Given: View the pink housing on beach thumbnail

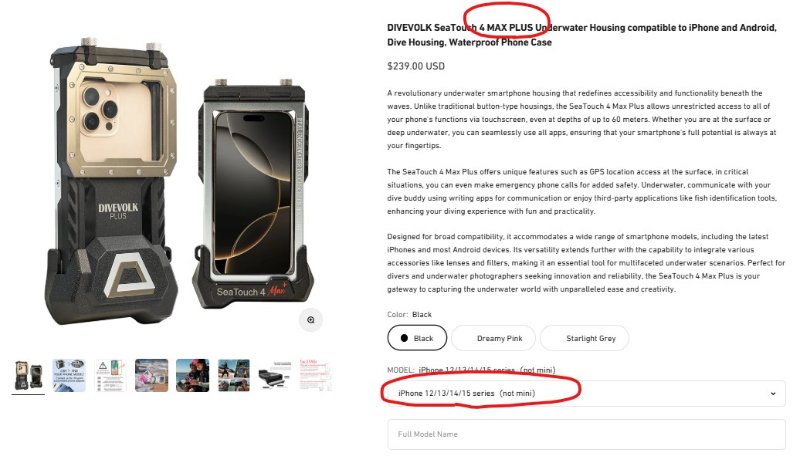Looking at the screenshot, I should click(152, 375).
